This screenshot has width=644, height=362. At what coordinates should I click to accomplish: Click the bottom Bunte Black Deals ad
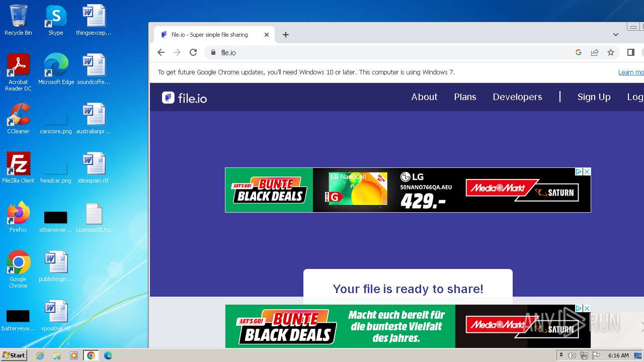tap(408, 326)
